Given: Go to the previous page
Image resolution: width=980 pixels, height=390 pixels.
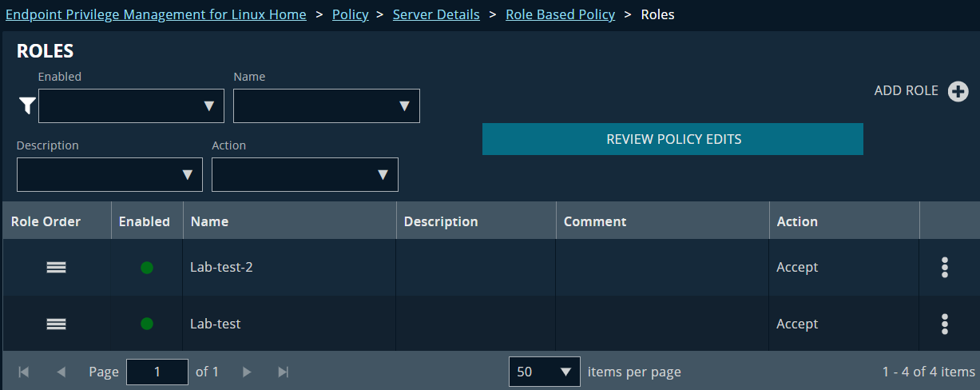Looking at the screenshot, I should (61, 372).
